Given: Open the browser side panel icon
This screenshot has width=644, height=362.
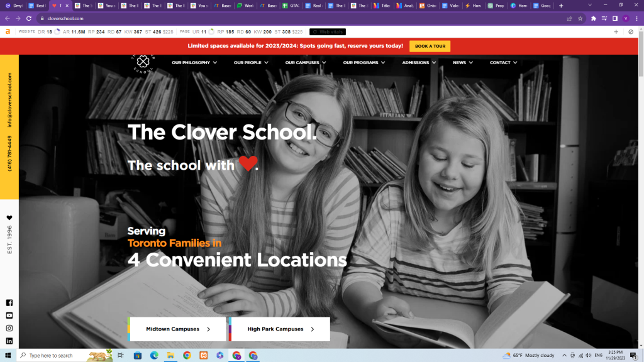Looking at the screenshot, I should tap(615, 18).
